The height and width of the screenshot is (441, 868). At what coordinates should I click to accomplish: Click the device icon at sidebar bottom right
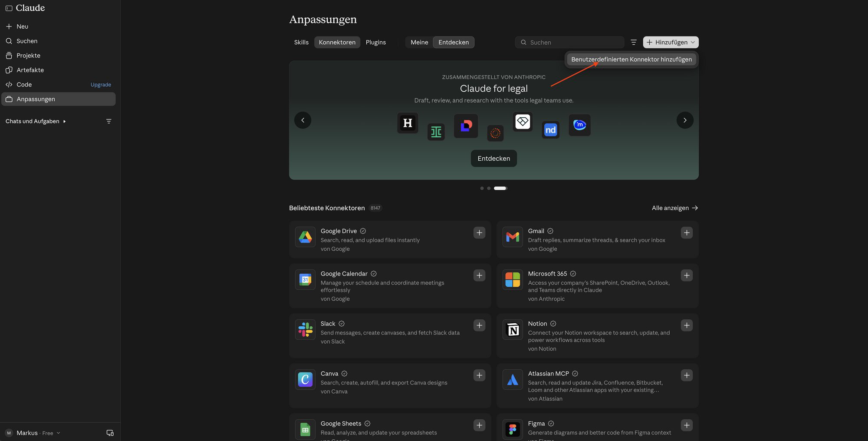[x=110, y=433]
